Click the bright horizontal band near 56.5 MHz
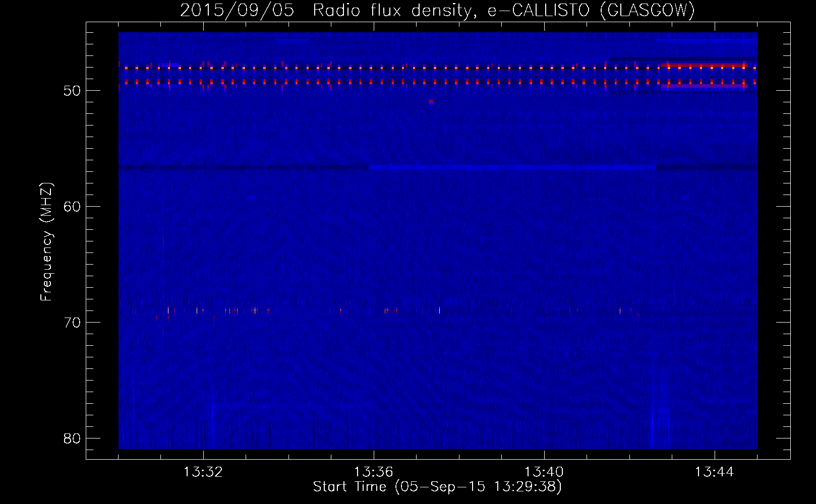The width and height of the screenshot is (816, 504). tap(512, 167)
